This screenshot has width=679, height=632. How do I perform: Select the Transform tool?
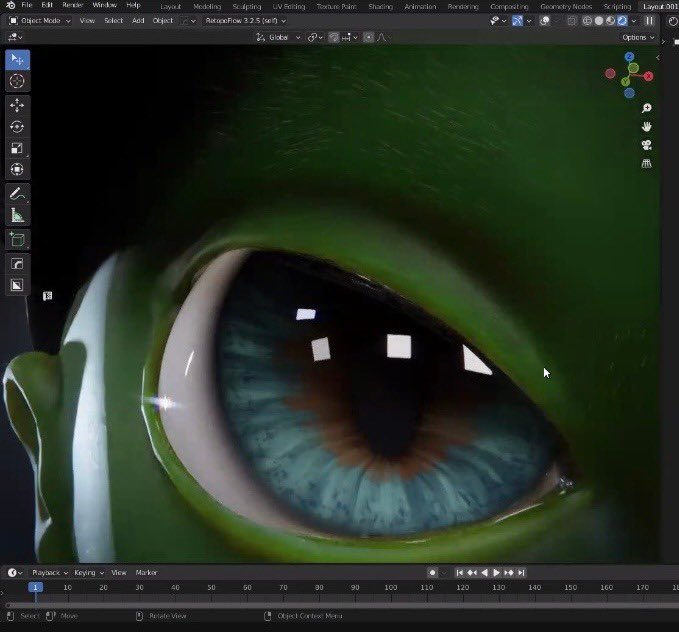(x=17, y=169)
